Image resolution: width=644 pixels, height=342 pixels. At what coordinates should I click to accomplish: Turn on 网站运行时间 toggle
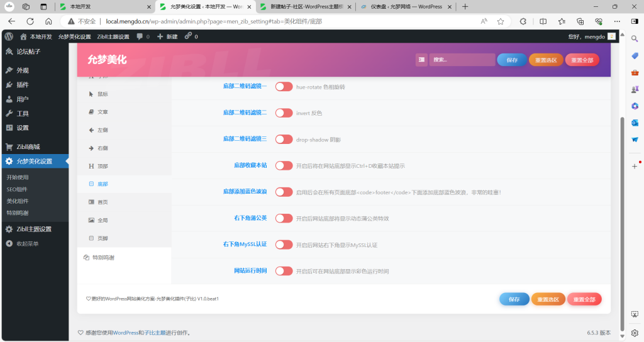click(284, 271)
